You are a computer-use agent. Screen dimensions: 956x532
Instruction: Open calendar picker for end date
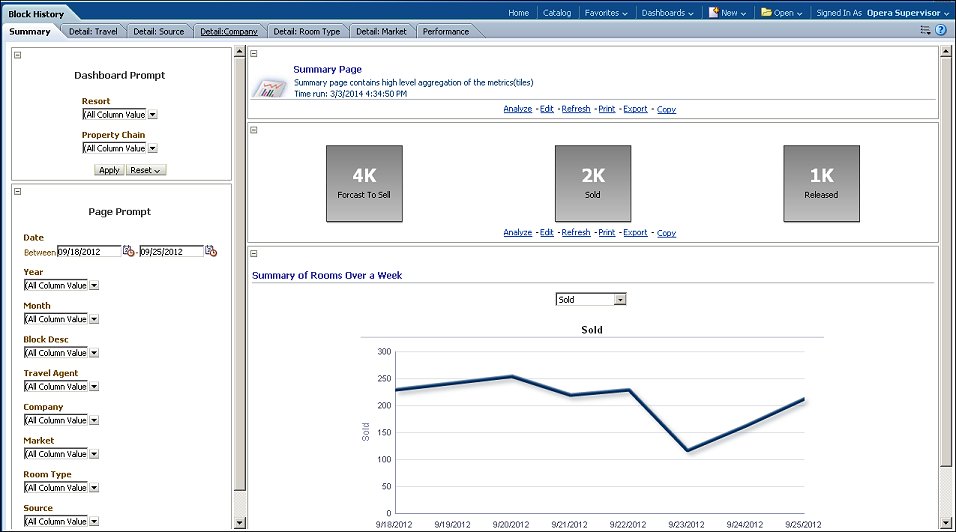point(211,252)
